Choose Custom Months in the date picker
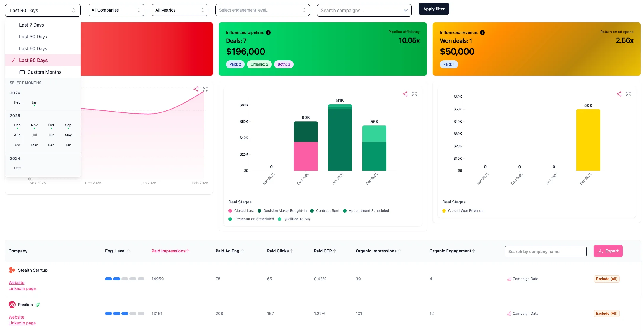 tap(44, 72)
